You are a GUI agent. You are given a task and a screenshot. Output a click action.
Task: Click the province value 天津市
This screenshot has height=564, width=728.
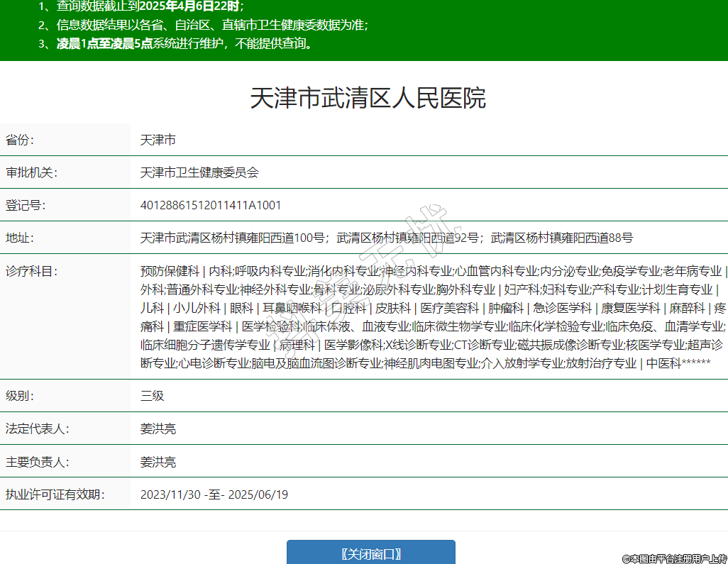point(158,140)
